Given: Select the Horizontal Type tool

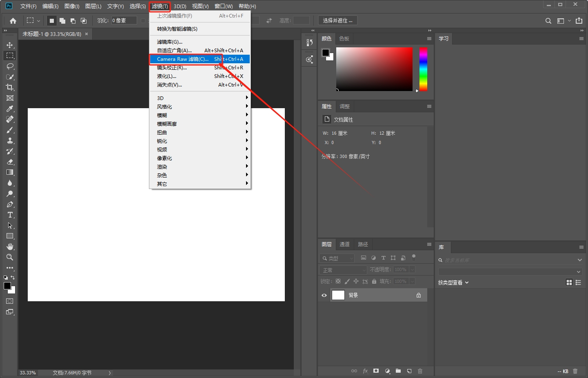Looking at the screenshot, I should point(10,215).
